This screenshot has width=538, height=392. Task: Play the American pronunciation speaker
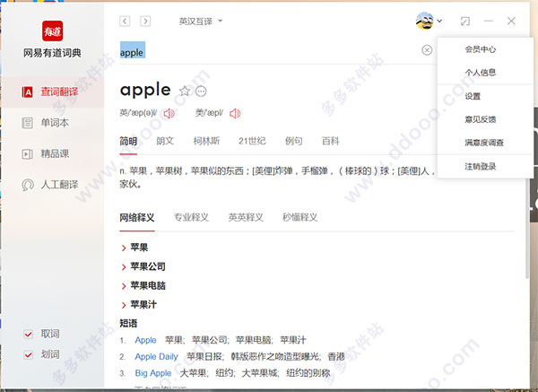pyautogui.click(x=235, y=113)
